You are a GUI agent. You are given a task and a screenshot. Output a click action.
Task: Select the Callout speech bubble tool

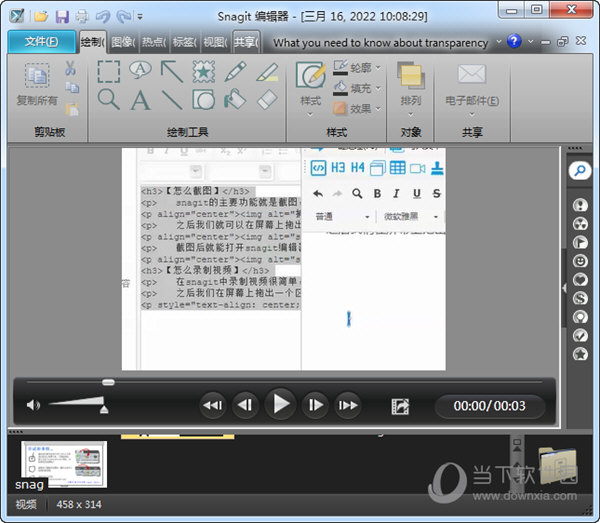140,70
